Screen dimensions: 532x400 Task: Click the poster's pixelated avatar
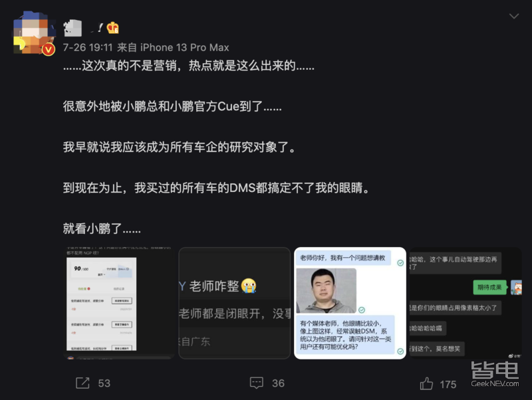tap(33, 33)
